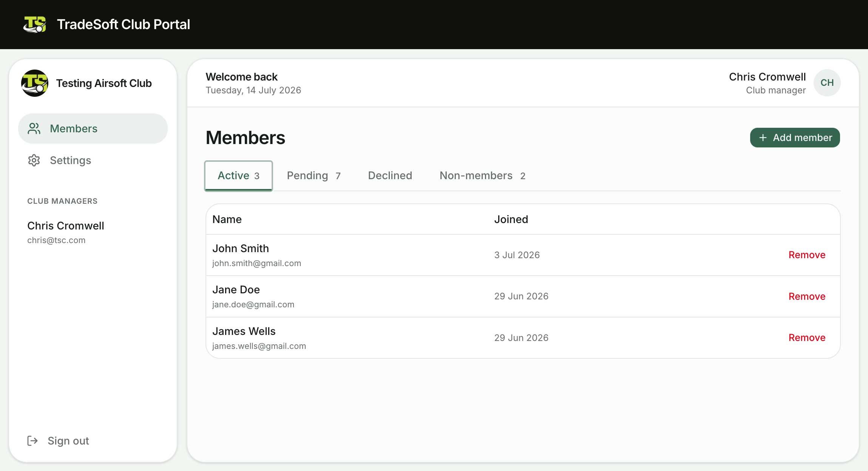The height and width of the screenshot is (471, 868).
Task: Click the Members people icon in the sidebar
Action: (x=34, y=129)
